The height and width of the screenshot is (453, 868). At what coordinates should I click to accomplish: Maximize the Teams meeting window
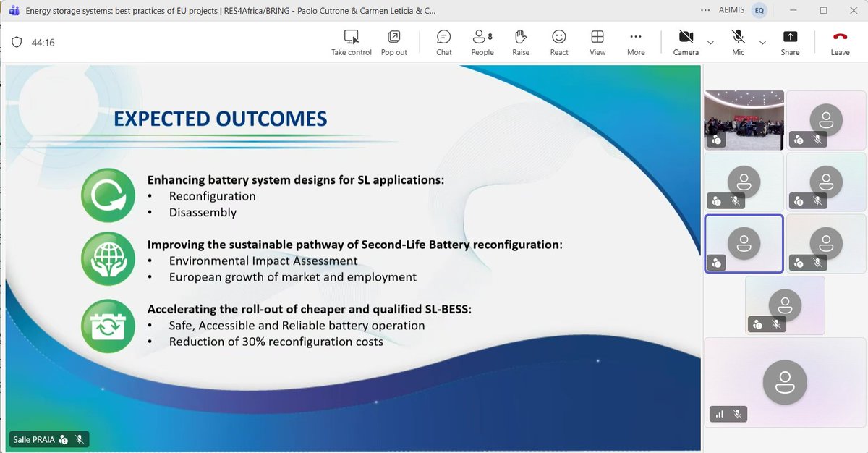(823, 11)
